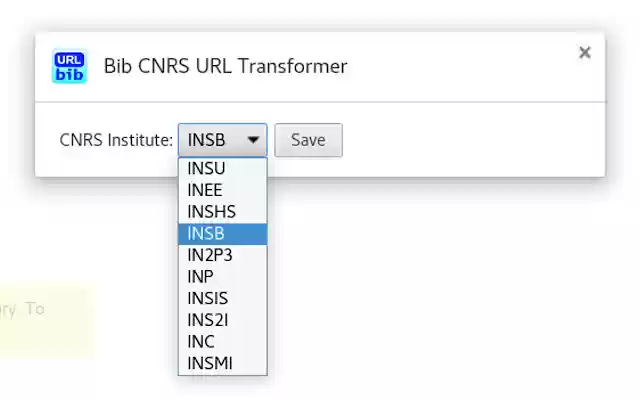The width and height of the screenshot is (640, 400).
Task: Save the selected CNRS institute
Action: pos(308,140)
